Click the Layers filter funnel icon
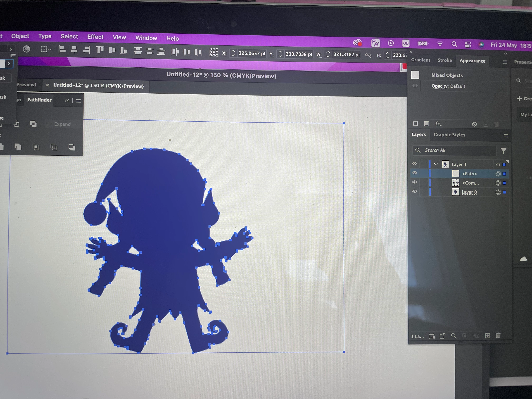Image resolution: width=532 pixels, height=399 pixels. tap(503, 151)
